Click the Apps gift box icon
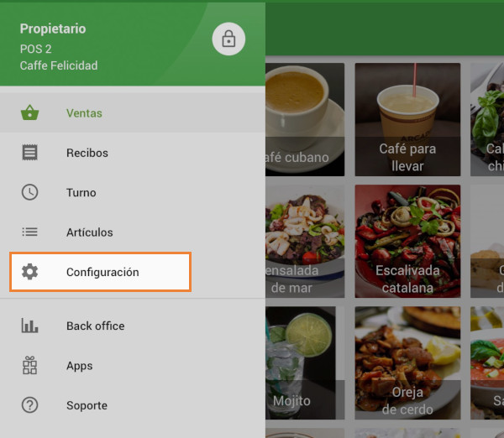 [x=30, y=366]
